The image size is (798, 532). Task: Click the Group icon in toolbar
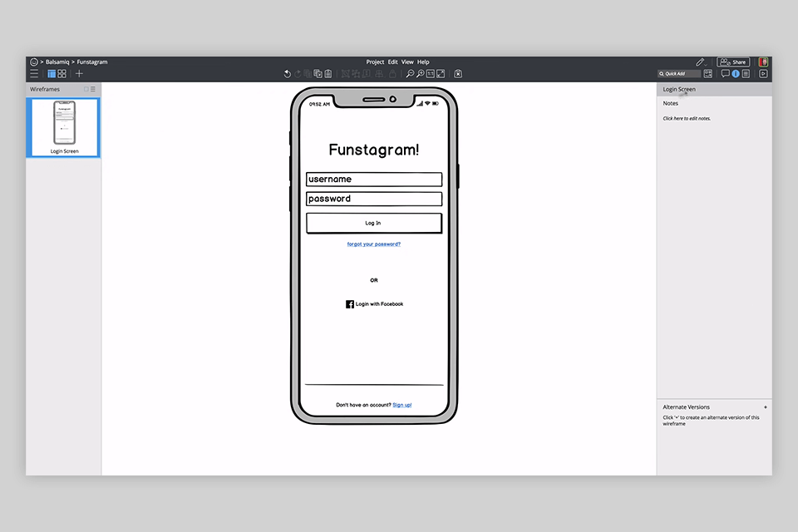[346, 74]
